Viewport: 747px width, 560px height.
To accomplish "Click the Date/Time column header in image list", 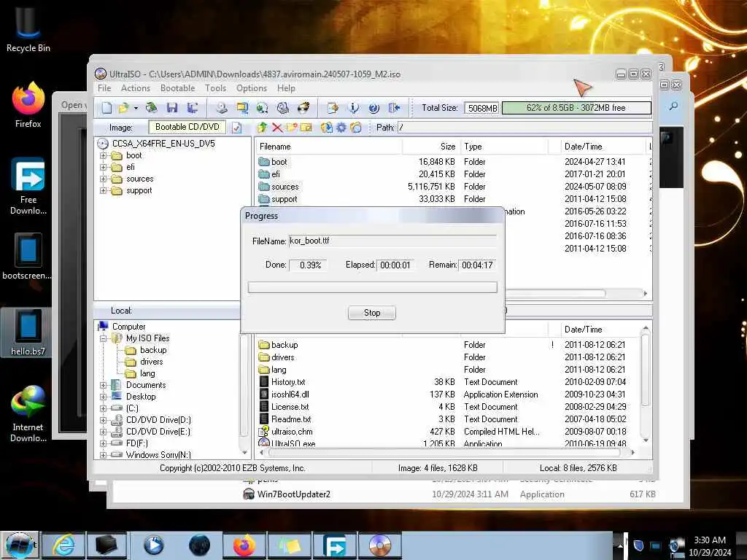I will [x=603, y=147].
